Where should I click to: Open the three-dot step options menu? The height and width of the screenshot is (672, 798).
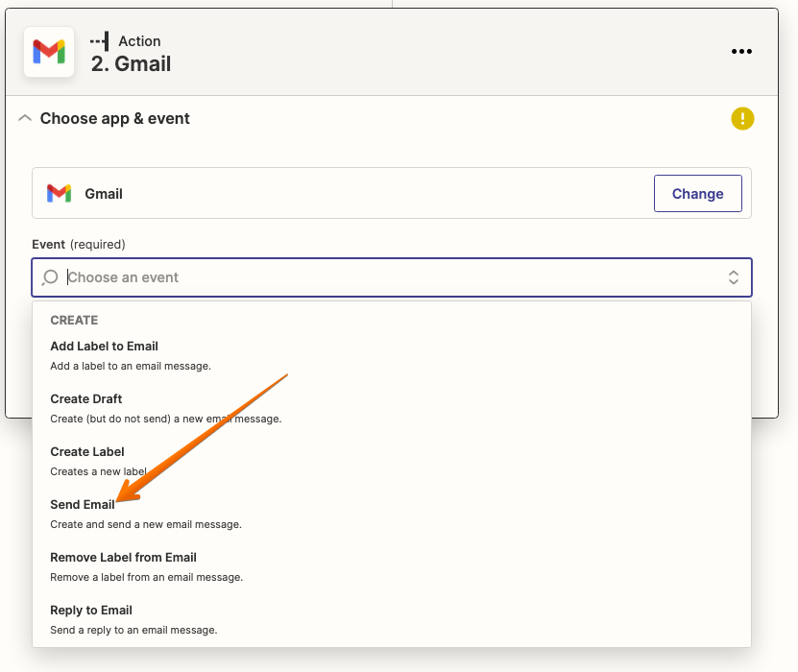[x=741, y=52]
